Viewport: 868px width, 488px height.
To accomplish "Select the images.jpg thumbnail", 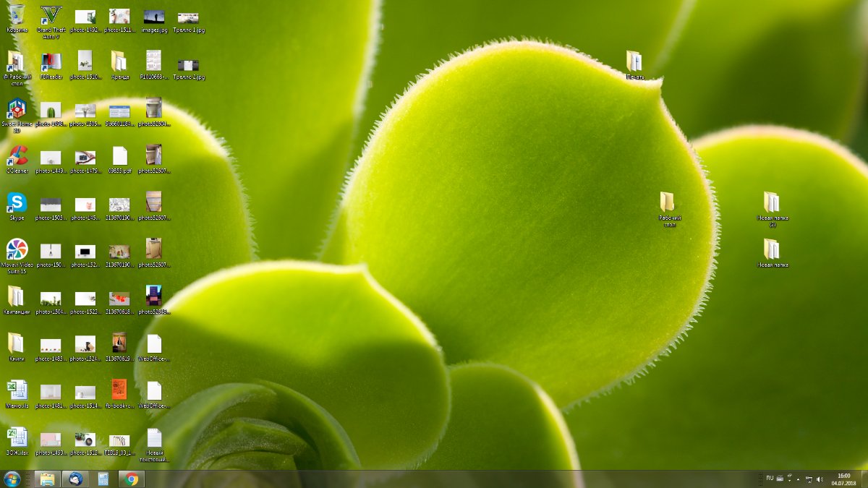I will point(153,17).
